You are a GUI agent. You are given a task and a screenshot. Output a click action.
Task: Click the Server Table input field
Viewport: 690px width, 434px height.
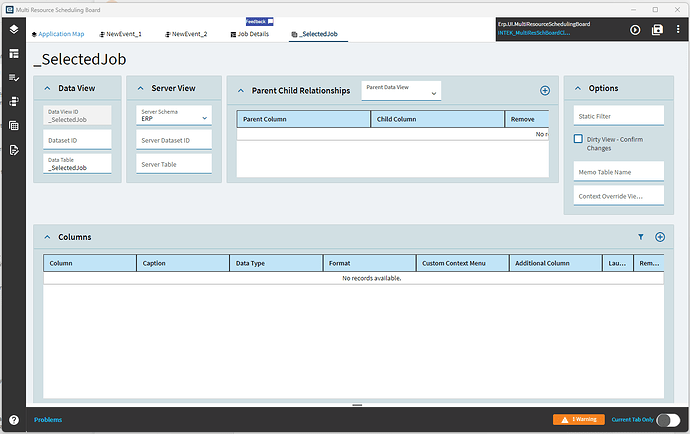tap(174, 164)
